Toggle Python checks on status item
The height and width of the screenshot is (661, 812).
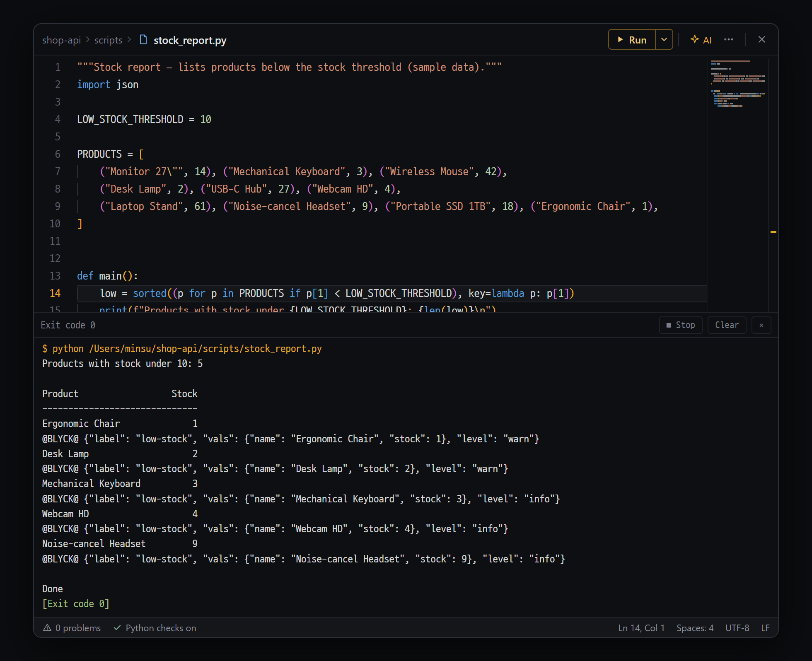point(155,628)
